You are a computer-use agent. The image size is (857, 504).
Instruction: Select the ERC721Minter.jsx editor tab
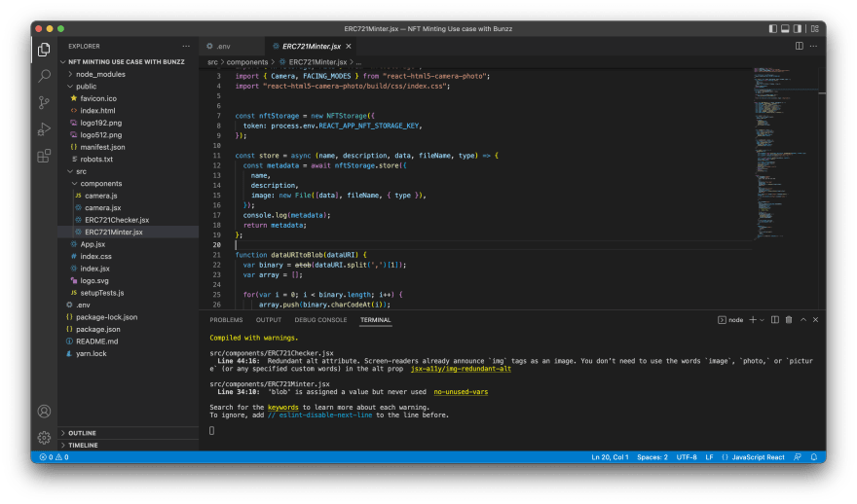pos(311,47)
